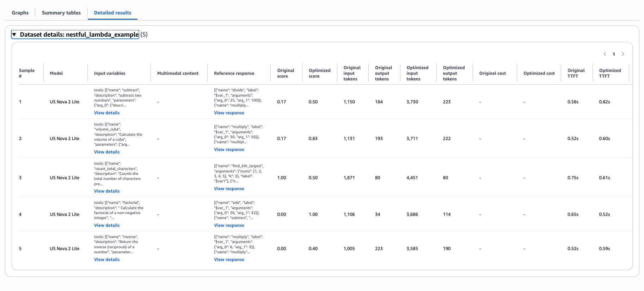Click the optimized input tokens value 4,451
This screenshot has height=291, width=644.
[412, 178]
